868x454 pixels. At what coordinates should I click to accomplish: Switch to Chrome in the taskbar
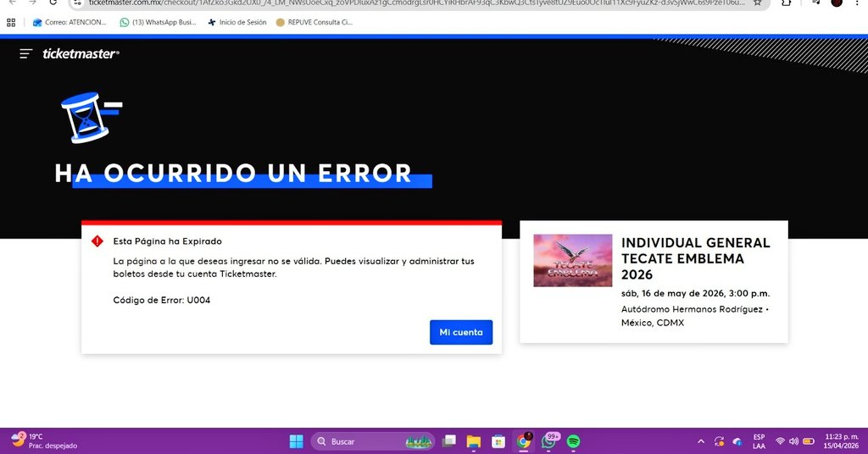pos(523,441)
